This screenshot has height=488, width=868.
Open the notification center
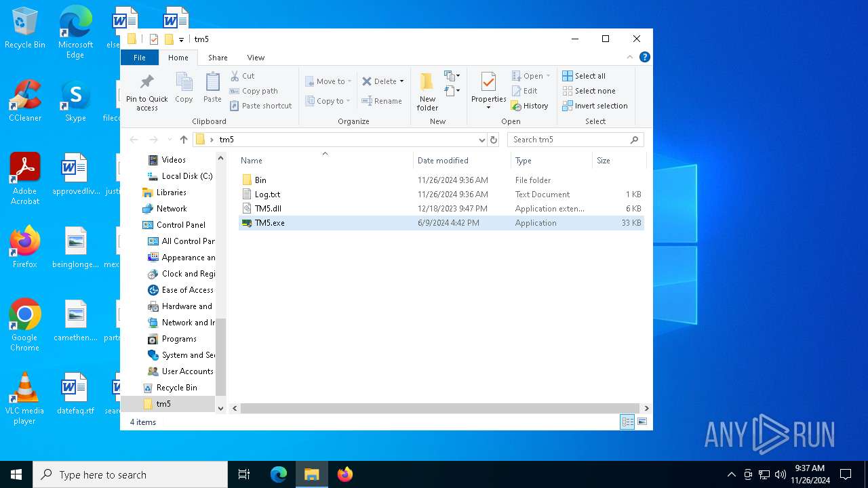(x=846, y=474)
